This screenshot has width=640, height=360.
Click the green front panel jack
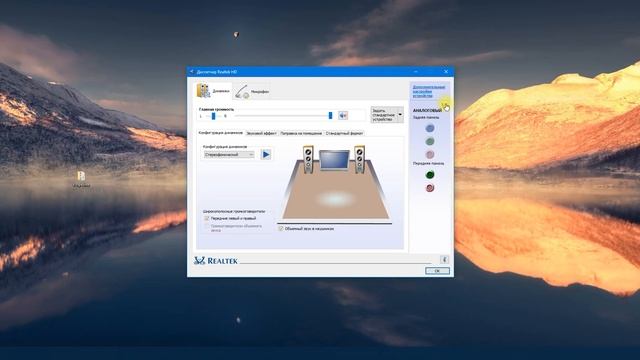pyautogui.click(x=430, y=175)
